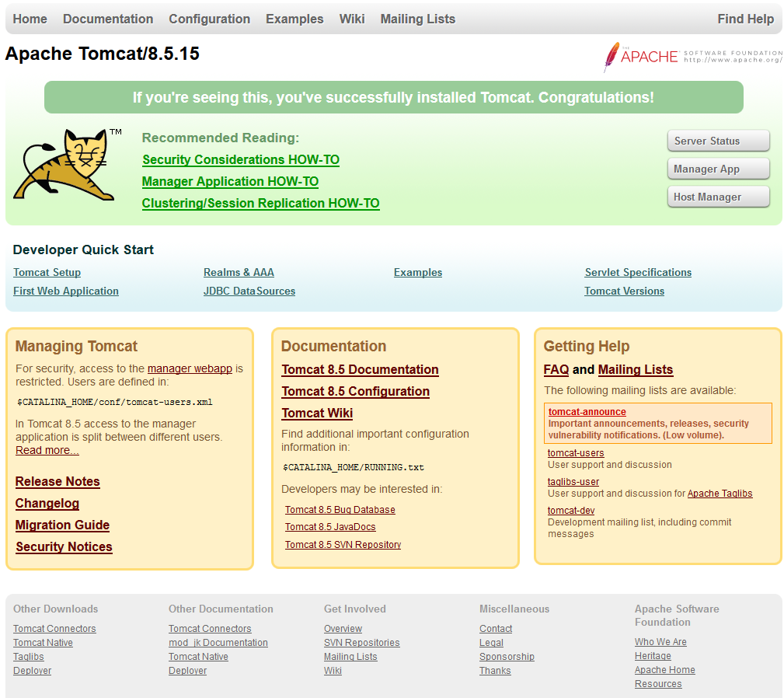Select Examples in the top navigation bar
784x698 pixels.
click(294, 19)
